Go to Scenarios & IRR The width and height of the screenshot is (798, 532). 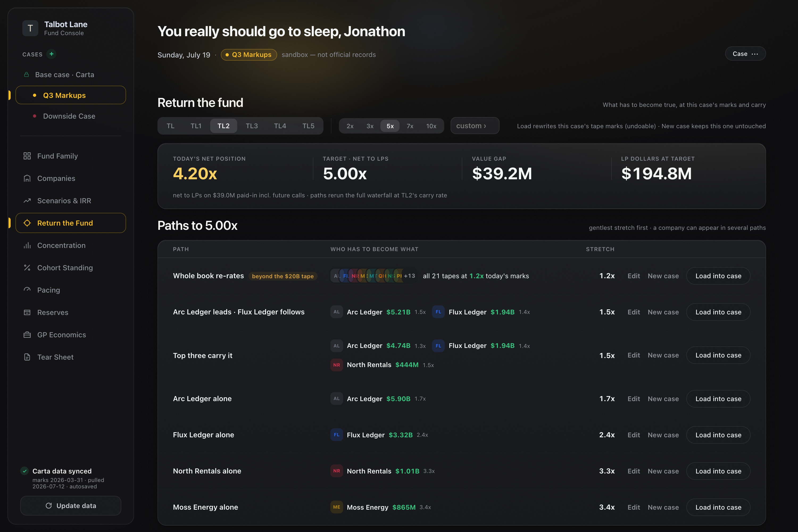pos(70,201)
